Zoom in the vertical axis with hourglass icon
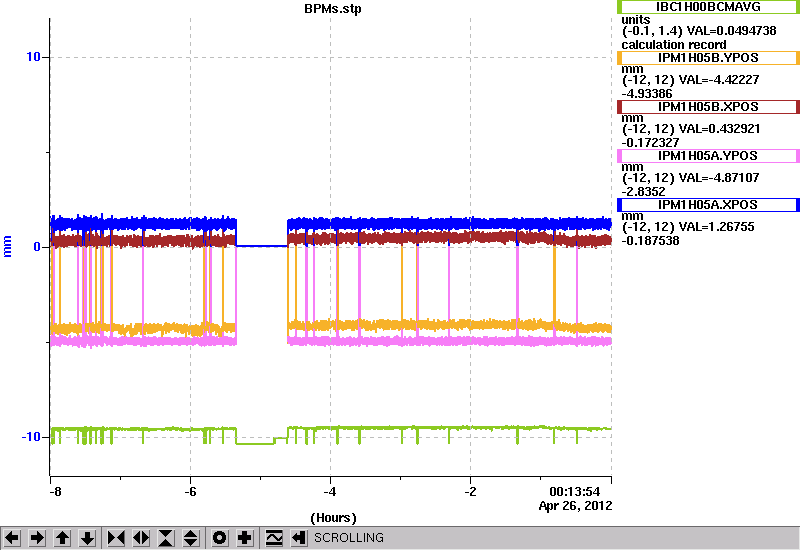This screenshot has height=550, width=800. pos(166,538)
